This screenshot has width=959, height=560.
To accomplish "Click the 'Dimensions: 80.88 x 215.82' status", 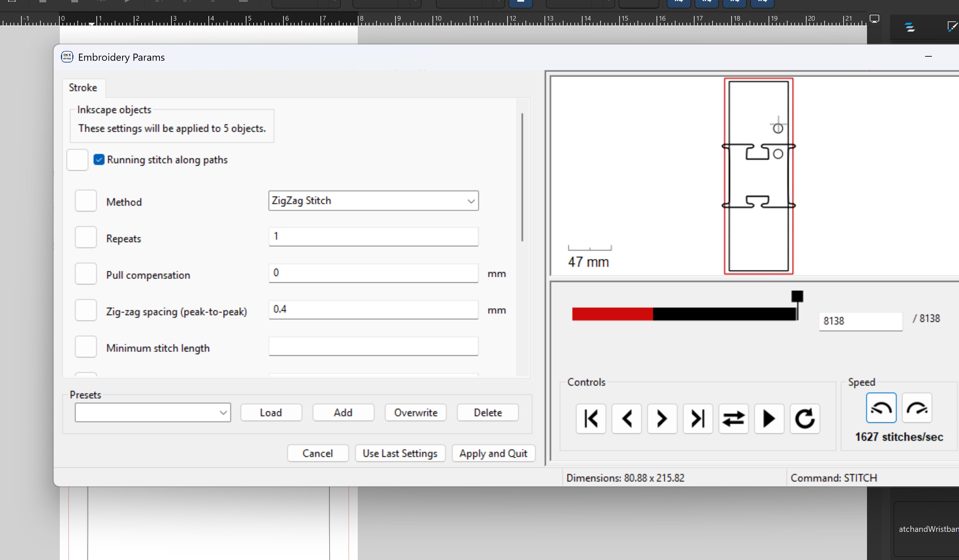I will pos(625,478).
